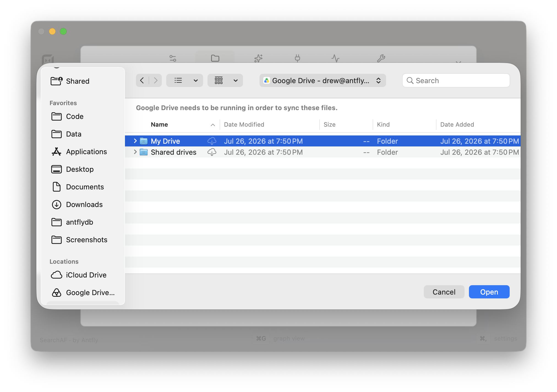Click My Drive cloud download icon
The width and height of the screenshot is (557, 392).
[x=212, y=141]
